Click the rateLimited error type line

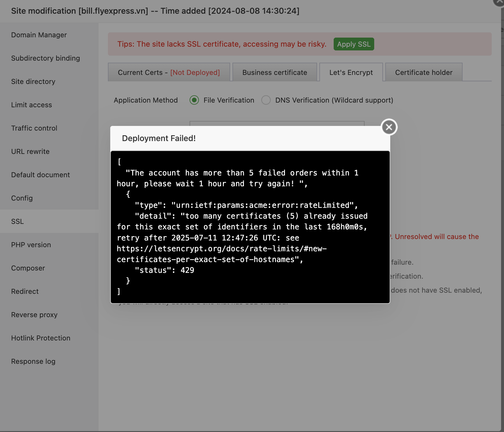coord(246,205)
